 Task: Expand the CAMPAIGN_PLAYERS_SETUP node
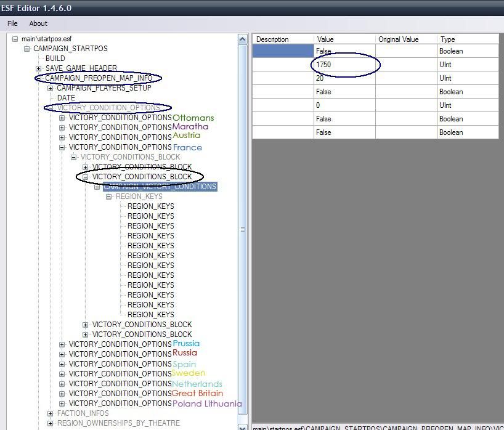(x=51, y=88)
